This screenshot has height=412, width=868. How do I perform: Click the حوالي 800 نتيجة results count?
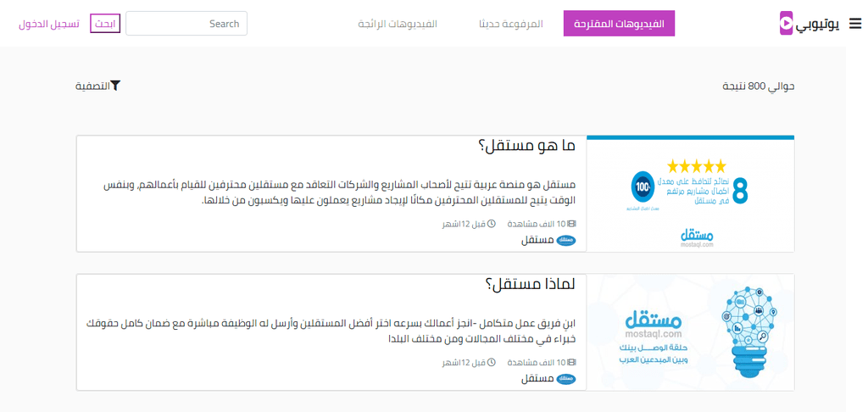tap(759, 86)
